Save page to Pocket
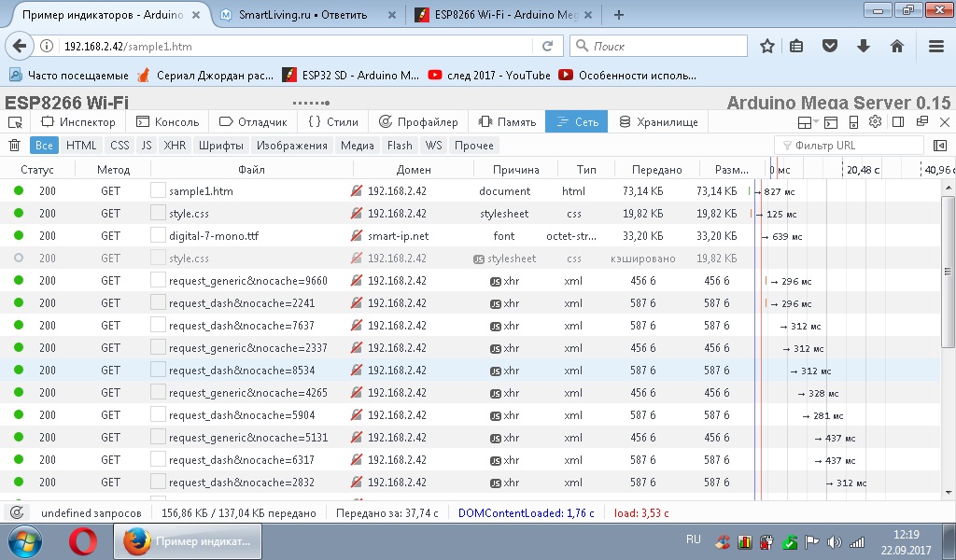Screen dimensions: 956x560 829,46
